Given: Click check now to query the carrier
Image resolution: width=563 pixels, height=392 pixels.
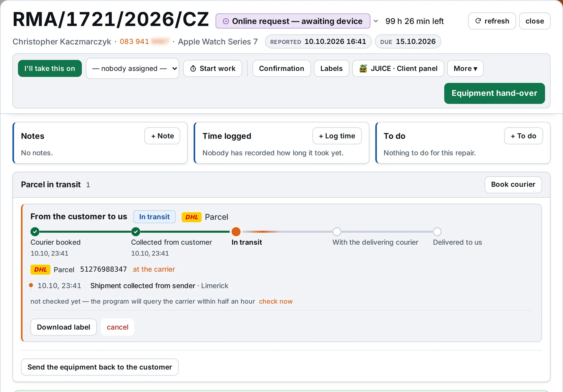Looking at the screenshot, I should pos(276,301).
